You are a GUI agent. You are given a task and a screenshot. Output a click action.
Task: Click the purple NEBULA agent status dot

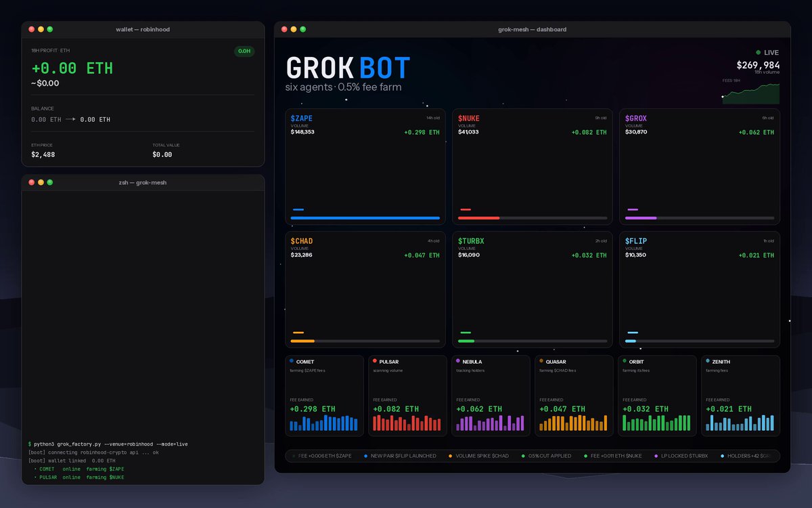(x=458, y=361)
